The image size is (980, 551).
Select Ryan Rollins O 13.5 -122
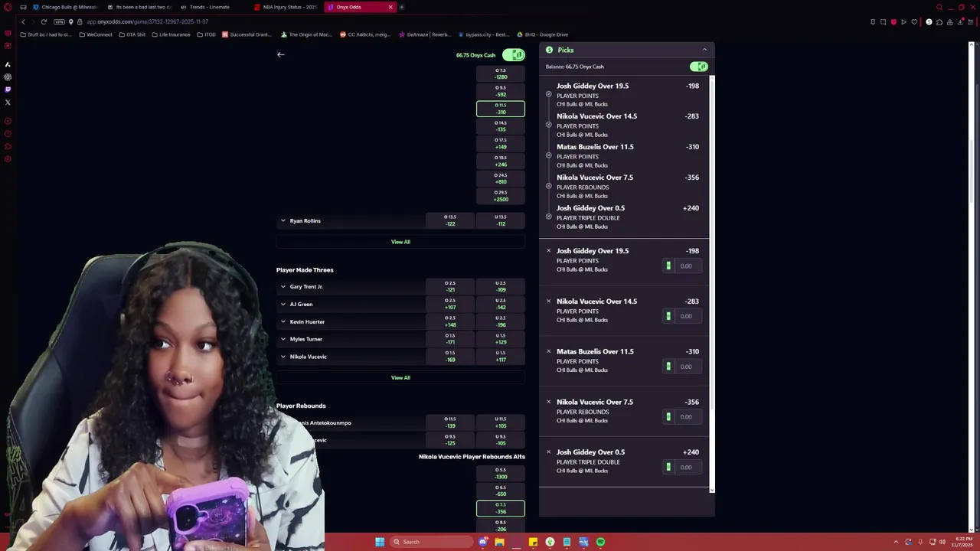tap(450, 220)
